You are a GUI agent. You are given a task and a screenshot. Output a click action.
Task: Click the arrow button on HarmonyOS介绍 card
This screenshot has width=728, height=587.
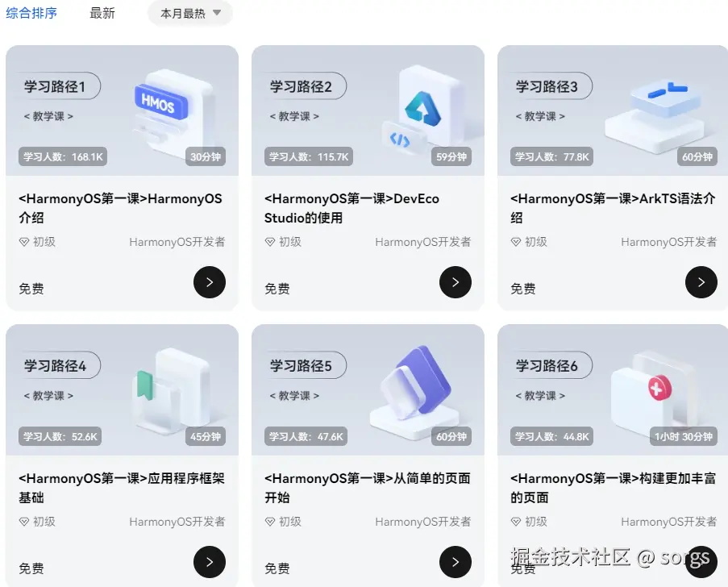(x=210, y=282)
